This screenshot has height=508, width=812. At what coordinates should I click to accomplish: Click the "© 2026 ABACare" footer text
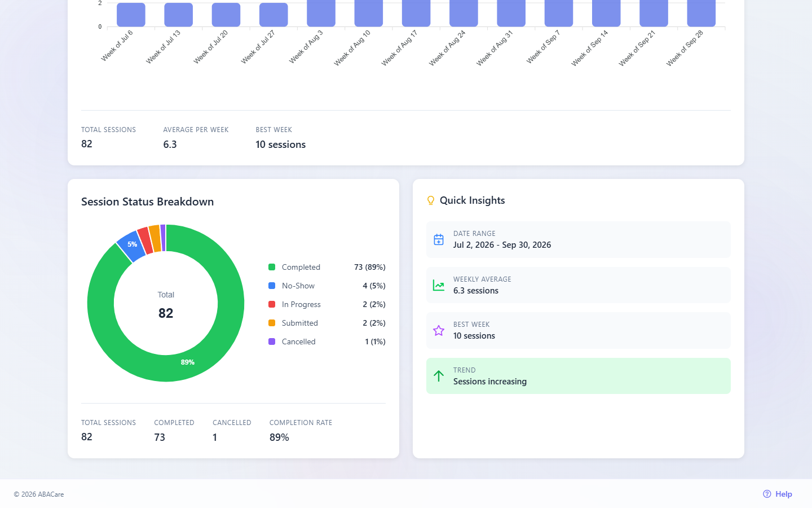click(39, 494)
